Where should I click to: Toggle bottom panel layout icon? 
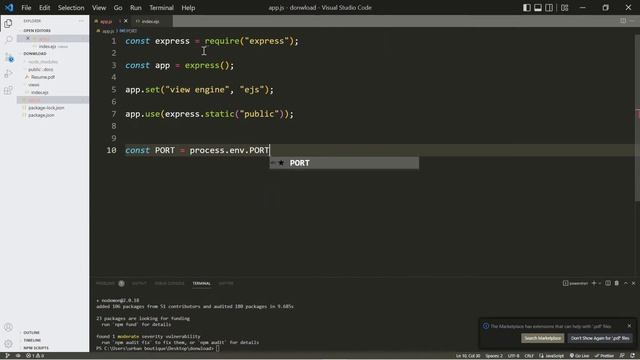coord(538,8)
